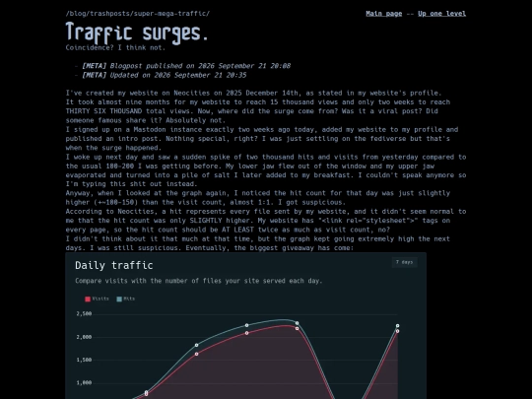Follow the Up one level link
Viewport: 532px width, 399px height.
click(x=441, y=14)
